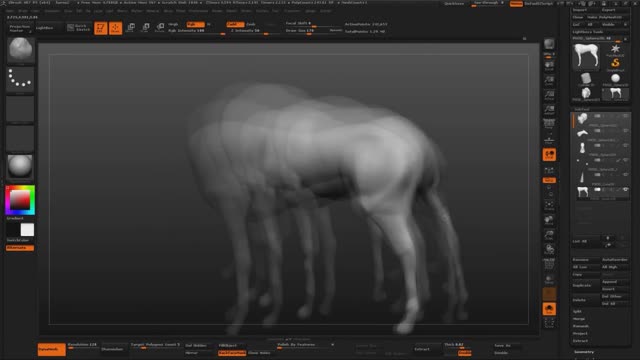Toggle the bright orange Solo button
This screenshot has width=640, height=360.
(x=549, y=309)
